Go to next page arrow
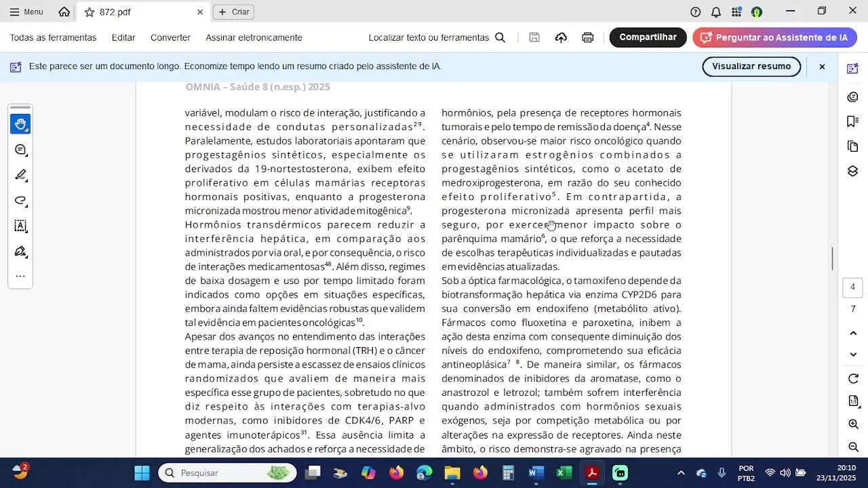This screenshot has height=488, width=868. 853,354
